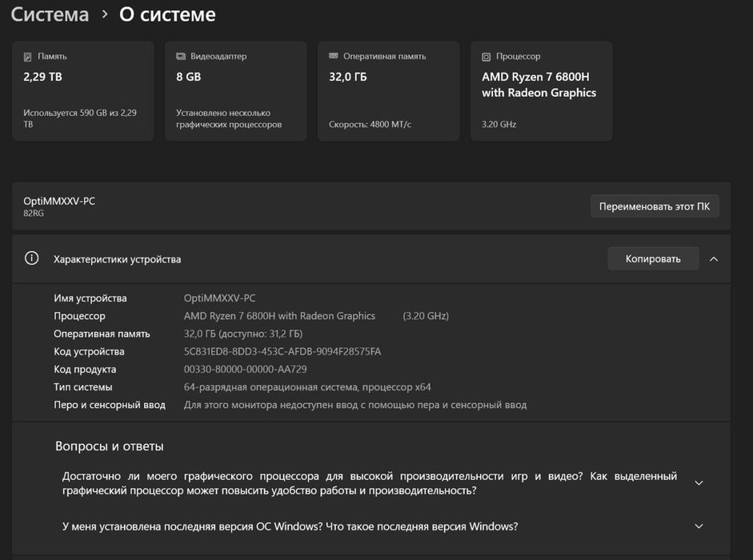This screenshot has height=560, width=753.
Task: Click the pen and touch input value text
Action: (x=355, y=405)
